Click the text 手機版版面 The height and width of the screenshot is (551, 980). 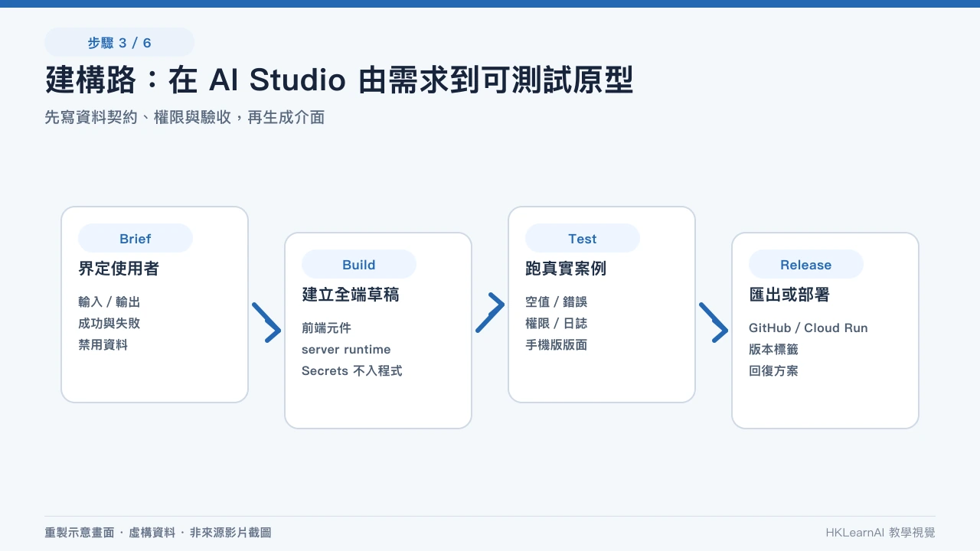click(x=557, y=344)
